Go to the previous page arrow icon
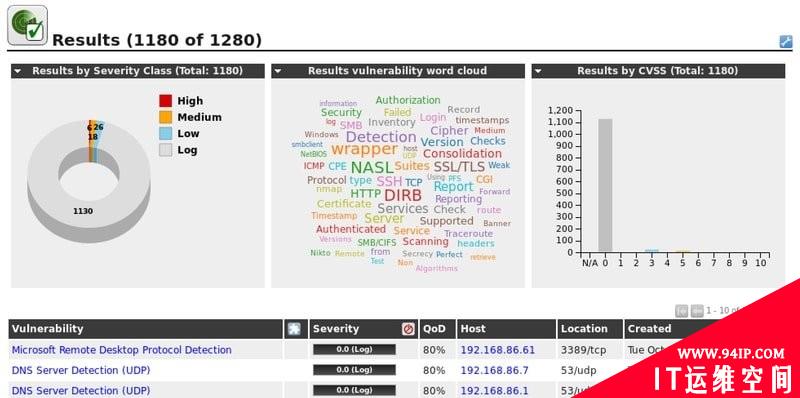Screen dimensions: 800x398 (x=697, y=310)
